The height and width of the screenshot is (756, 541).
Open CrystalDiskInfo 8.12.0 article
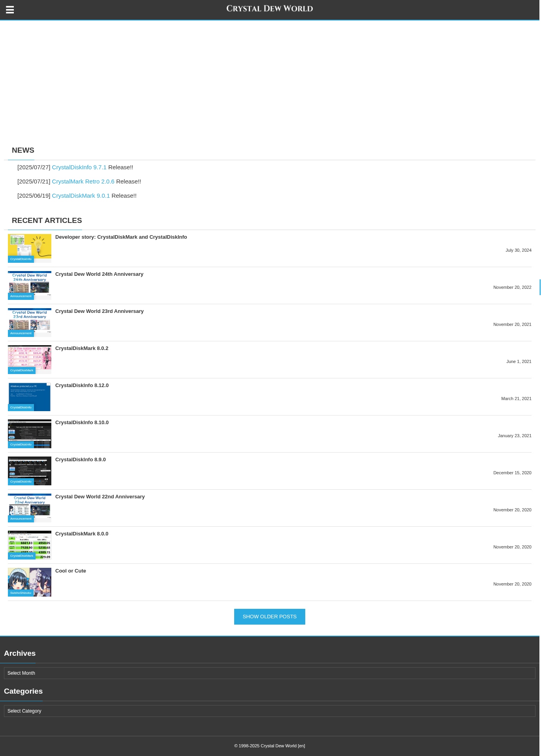pyautogui.click(x=82, y=385)
